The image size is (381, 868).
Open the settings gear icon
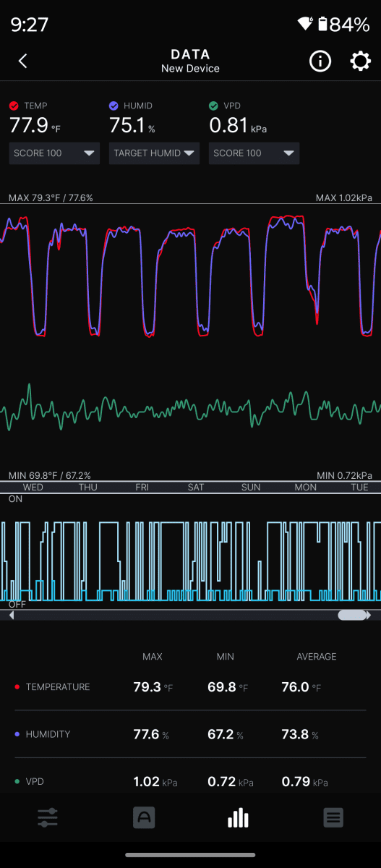pos(360,61)
